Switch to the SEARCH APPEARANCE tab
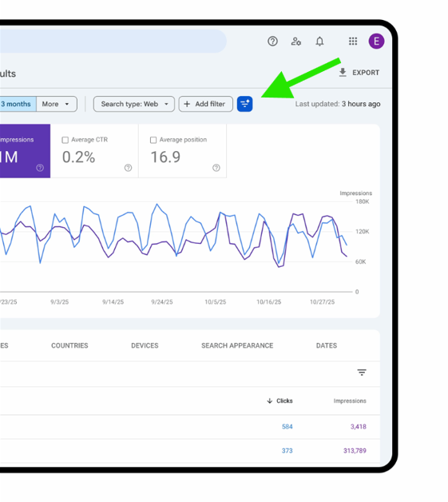448x502 pixels. (237, 345)
